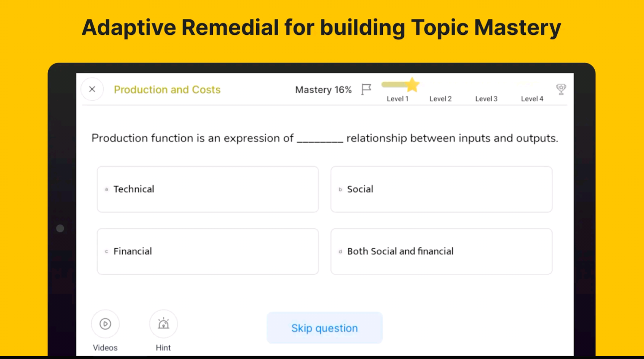644x359 pixels.
Task: Click the gold star on the progress bar
Action: [x=412, y=85]
